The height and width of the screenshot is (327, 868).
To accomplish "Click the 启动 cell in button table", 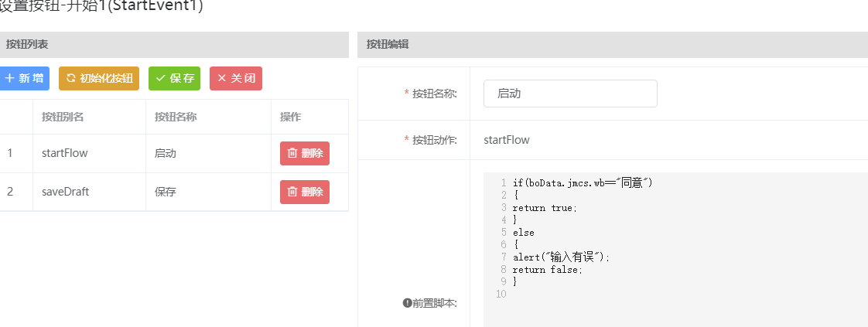I will pyautogui.click(x=166, y=153).
